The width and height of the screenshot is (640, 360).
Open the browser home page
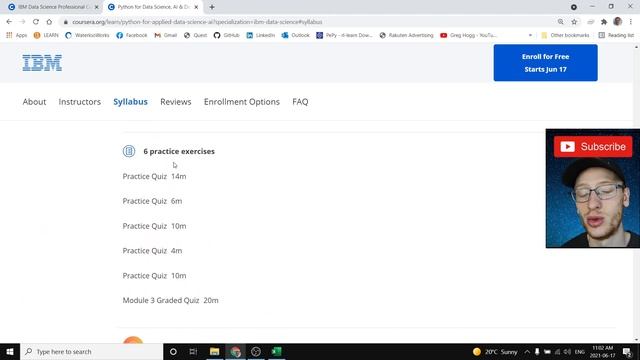[49, 22]
